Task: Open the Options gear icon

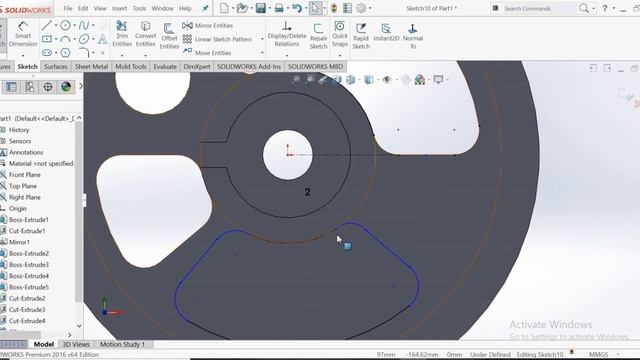Action: (x=361, y=8)
